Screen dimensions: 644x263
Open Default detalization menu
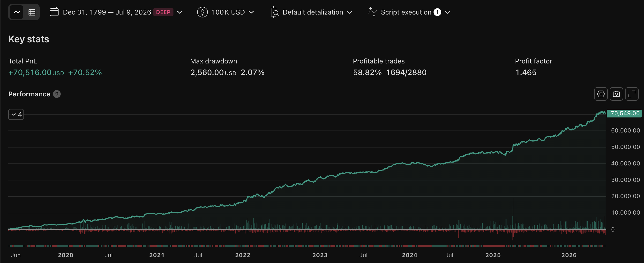click(x=311, y=12)
